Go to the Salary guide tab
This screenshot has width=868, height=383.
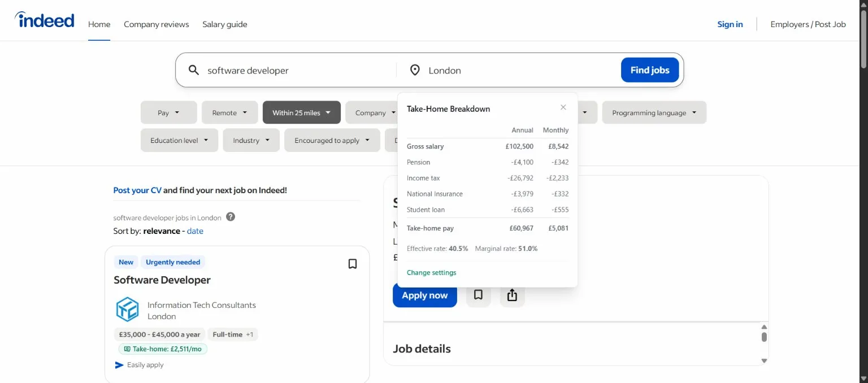point(224,24)
